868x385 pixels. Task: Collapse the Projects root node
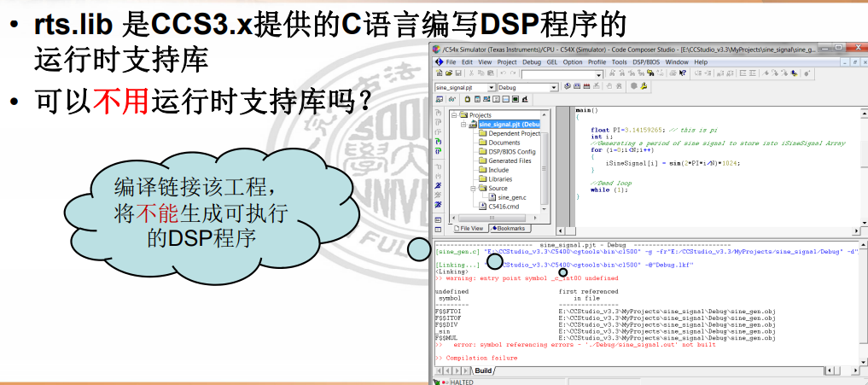tap(454, 114)
